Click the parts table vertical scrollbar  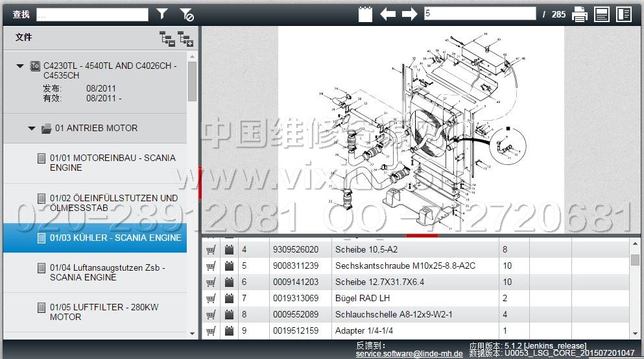(635, 286)
